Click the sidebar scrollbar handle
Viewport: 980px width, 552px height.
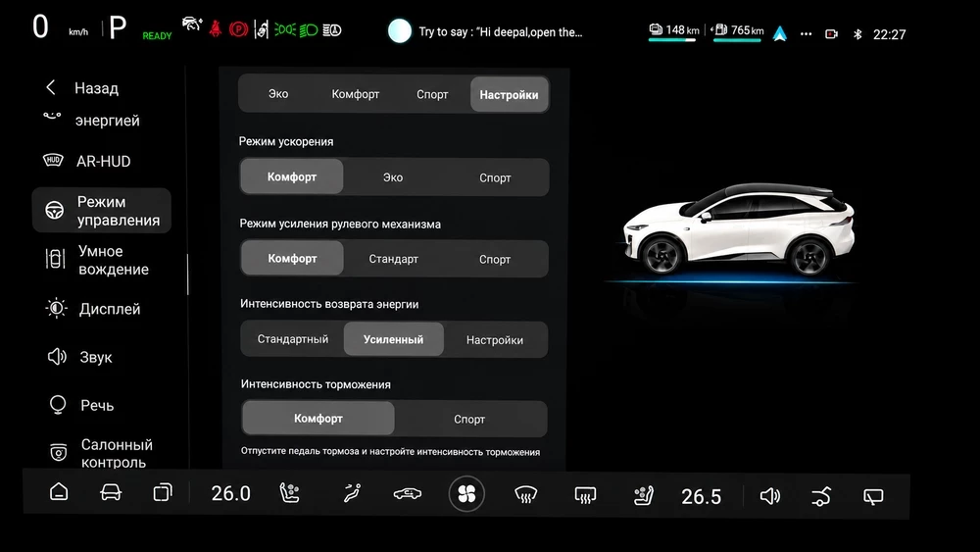187,275
